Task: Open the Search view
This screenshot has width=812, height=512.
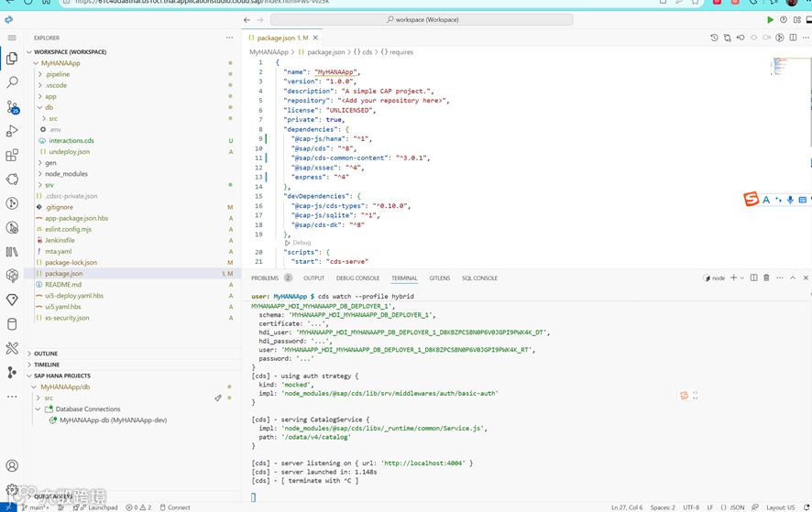Action: point(12,82)
